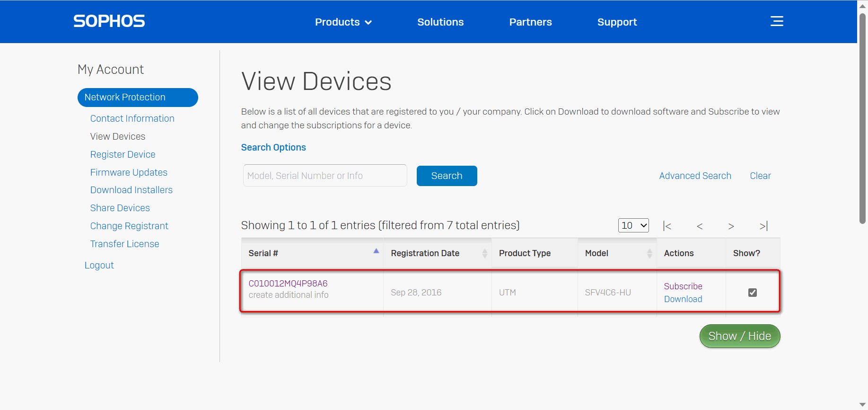This screenshot has width=868, height=410.
Task: Go to next page of results
Action: [731, 226]
